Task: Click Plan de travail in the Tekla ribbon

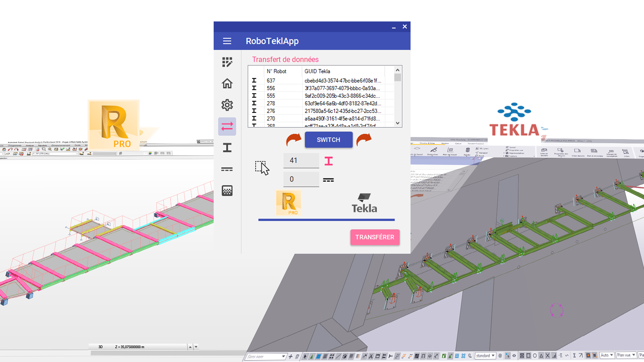Action: point(450,152)
